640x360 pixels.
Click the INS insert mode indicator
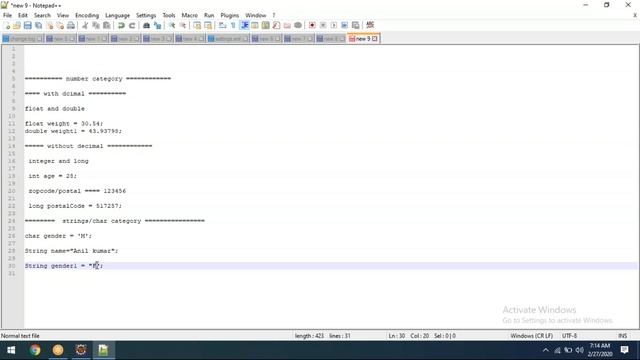(622, 336)
